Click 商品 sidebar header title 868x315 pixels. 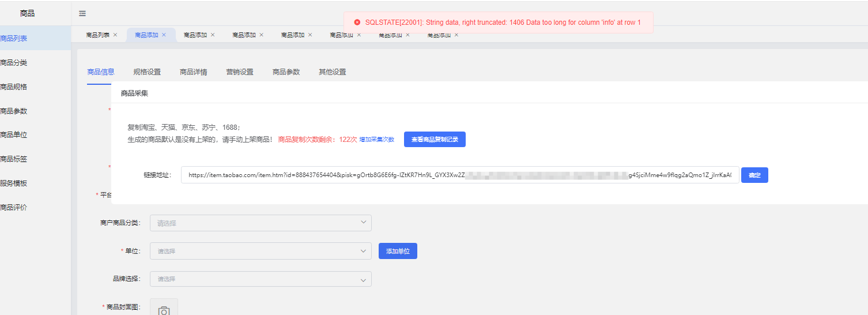[x=27, y=13]
